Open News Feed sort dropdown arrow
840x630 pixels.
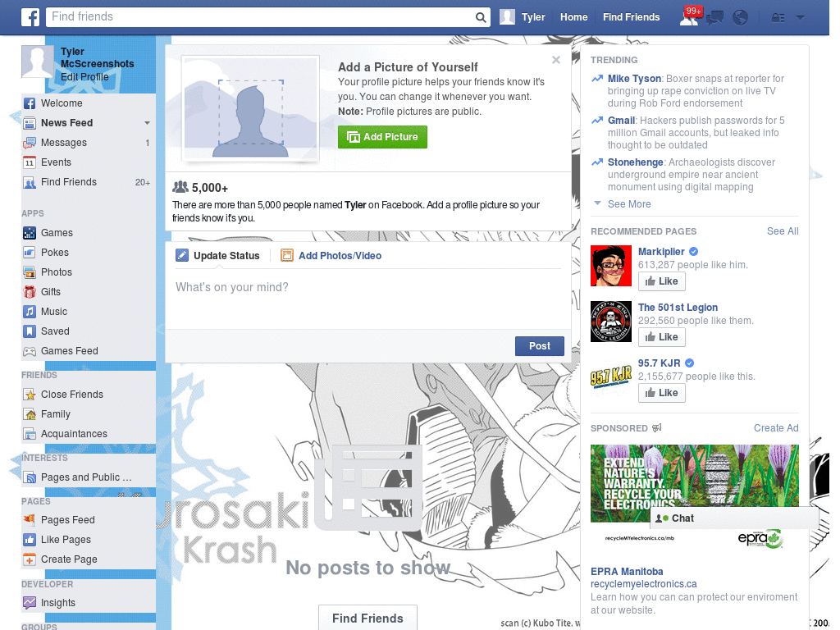pyautogui.click(x=147, y=123)
